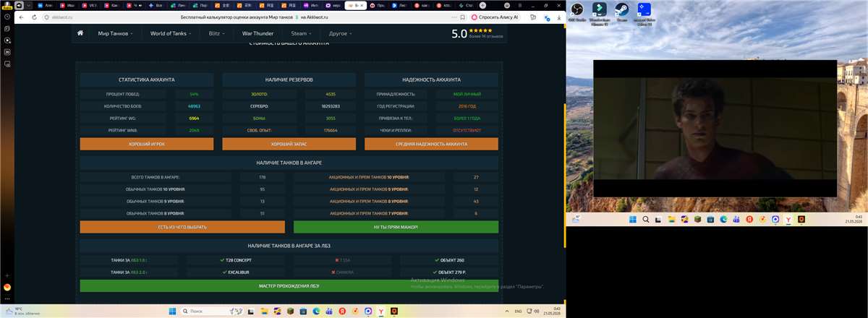Select the War Thunder menu item

(258, 33)
